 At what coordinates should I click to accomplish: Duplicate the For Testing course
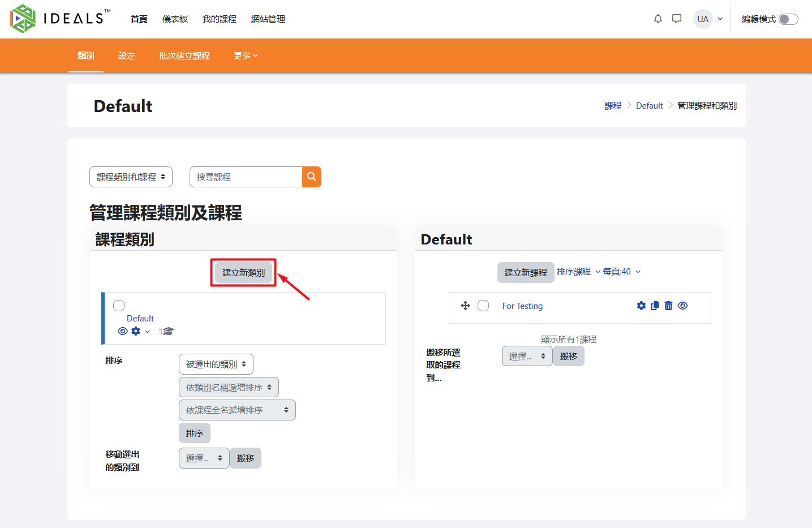(655, 306)
